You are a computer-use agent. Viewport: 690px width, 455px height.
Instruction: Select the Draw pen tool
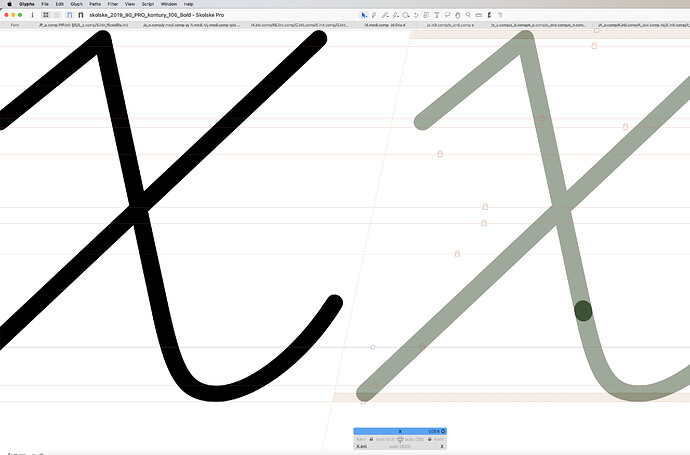point(374,15)
